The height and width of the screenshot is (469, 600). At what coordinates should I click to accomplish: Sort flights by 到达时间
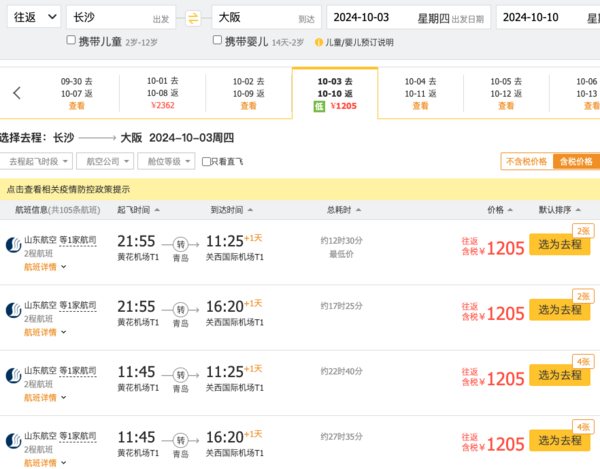(232, 210)
